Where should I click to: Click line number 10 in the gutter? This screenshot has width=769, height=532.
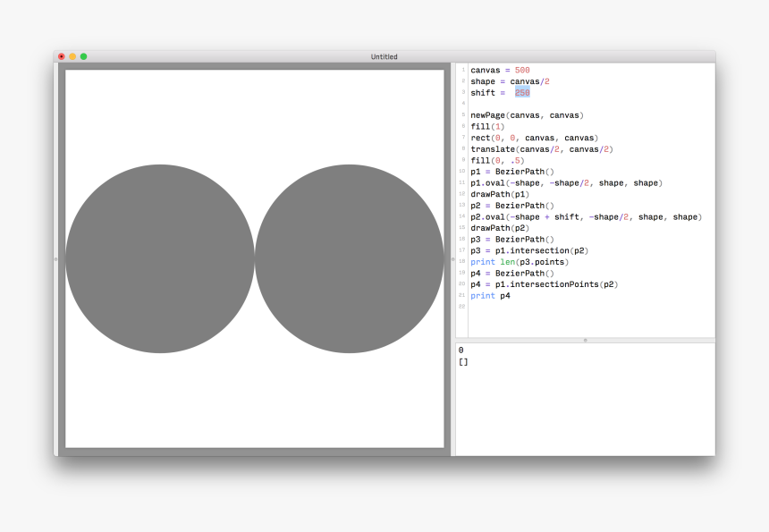point(461,172)
